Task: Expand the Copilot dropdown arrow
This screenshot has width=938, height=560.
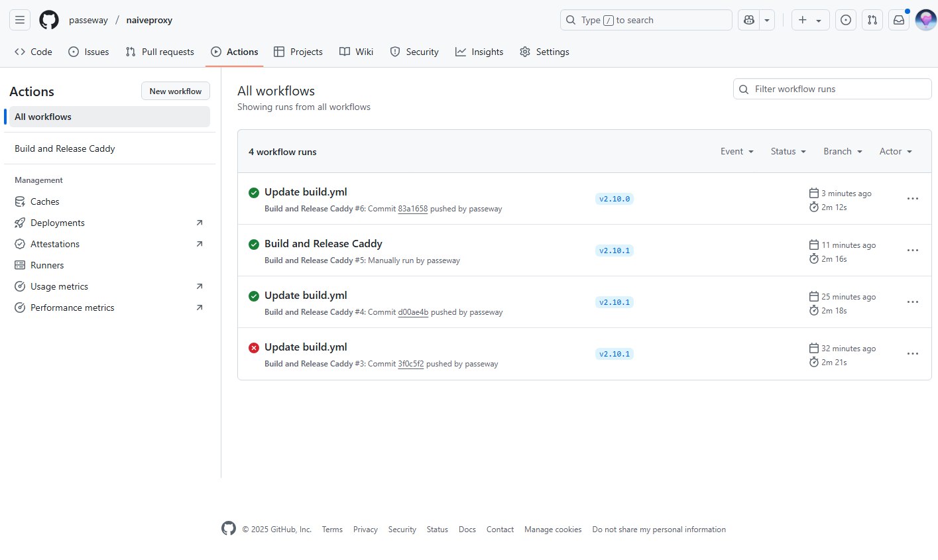Action: (x=767, y=20)
